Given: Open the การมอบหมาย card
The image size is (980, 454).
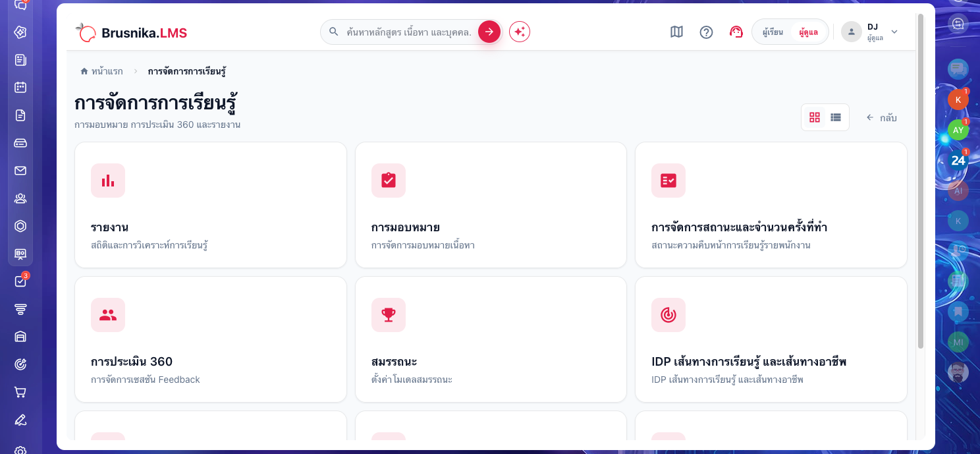Looking at the screenshot, I should click(491, 205).
